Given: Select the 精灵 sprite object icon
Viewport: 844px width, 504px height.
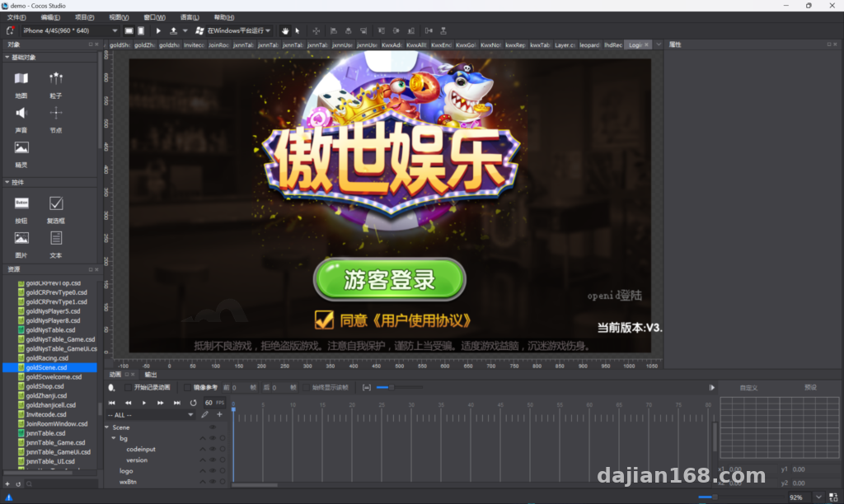Looking at the screenshot, I should [21, 147].
